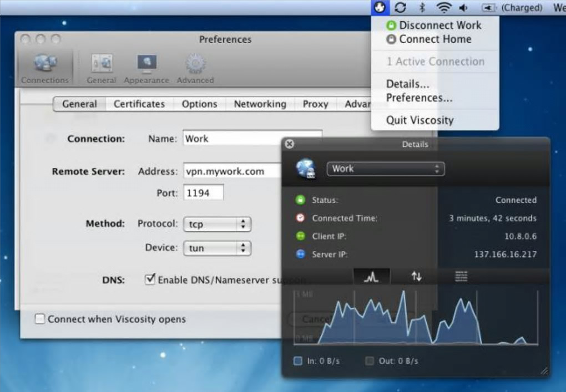This screenshot has height=392, width=566.
Task: Close the Details window
Action: tap(290, 144)
